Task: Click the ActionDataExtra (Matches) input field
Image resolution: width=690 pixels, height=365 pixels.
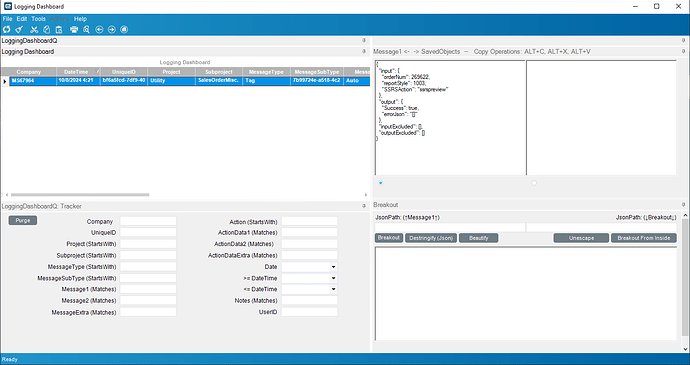Action: [x=310, y=255]
